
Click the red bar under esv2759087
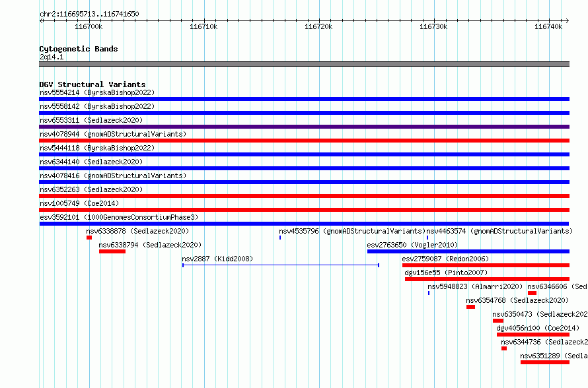[x=486, y=265]
